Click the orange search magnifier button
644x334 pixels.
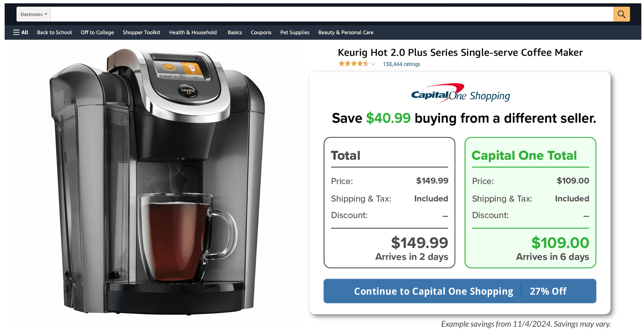(x=621, y=14)
